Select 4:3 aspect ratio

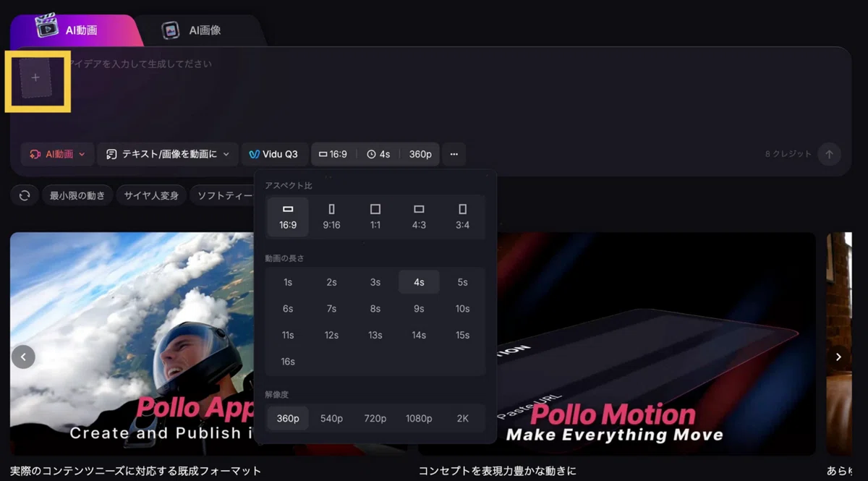tap(419, 217)
